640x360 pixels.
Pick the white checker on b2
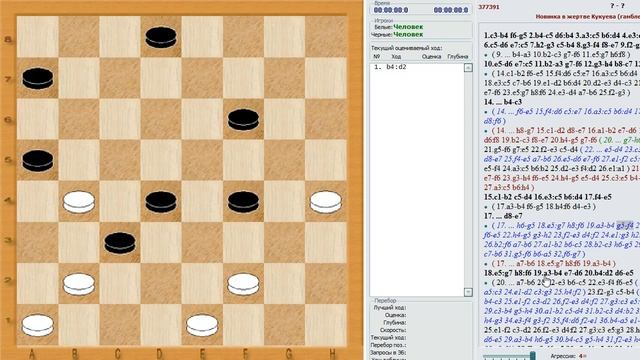(79, 284)
